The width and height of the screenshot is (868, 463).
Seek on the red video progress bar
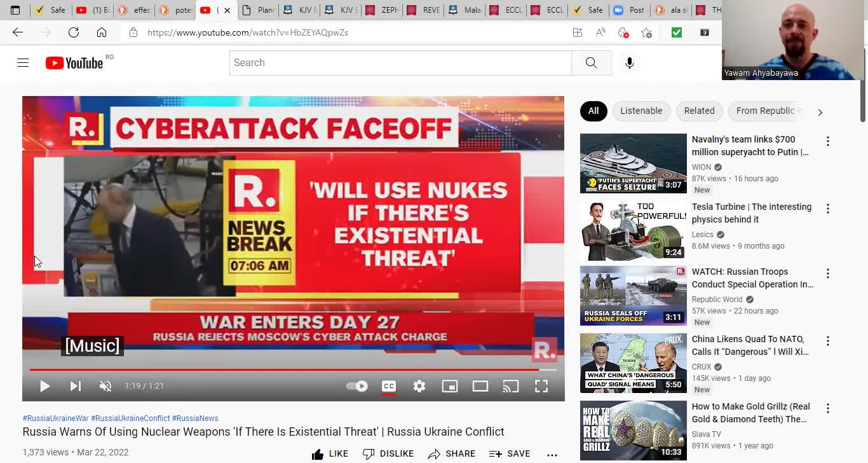293,370
